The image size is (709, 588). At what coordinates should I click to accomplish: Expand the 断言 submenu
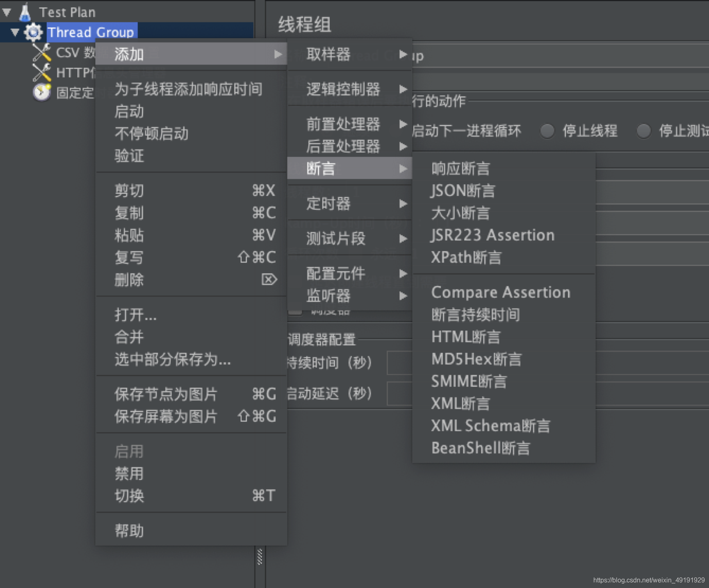pos(350,168)
